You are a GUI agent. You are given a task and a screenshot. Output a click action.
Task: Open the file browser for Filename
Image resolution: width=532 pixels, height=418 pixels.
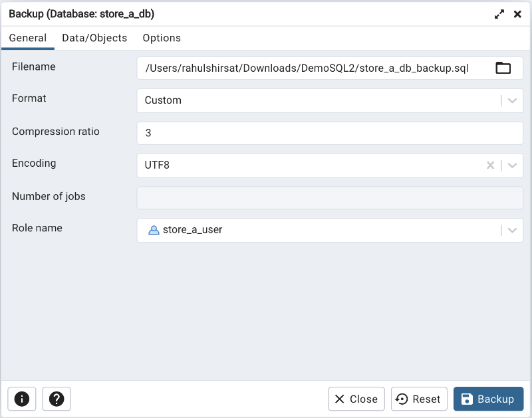(x=503, y=67)
